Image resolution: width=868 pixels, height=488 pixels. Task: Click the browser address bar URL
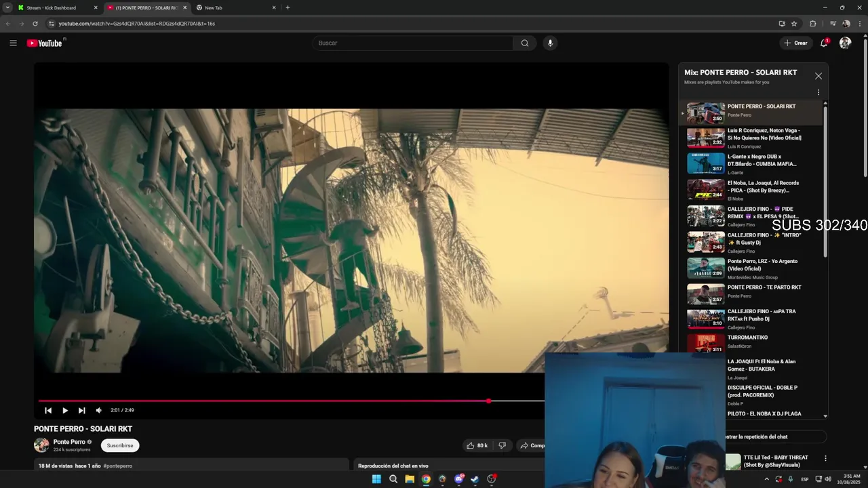tap(136, 23)
